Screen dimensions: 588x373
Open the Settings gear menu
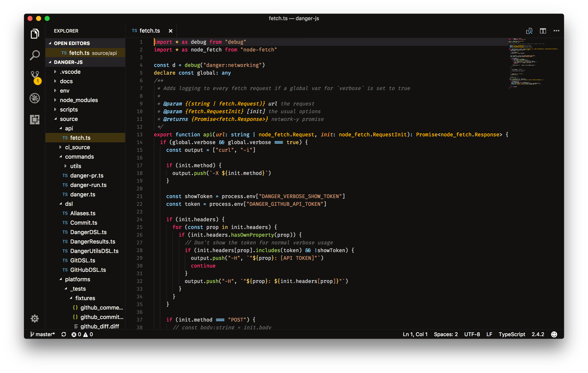pyautogui.click(x=34, y=319)
